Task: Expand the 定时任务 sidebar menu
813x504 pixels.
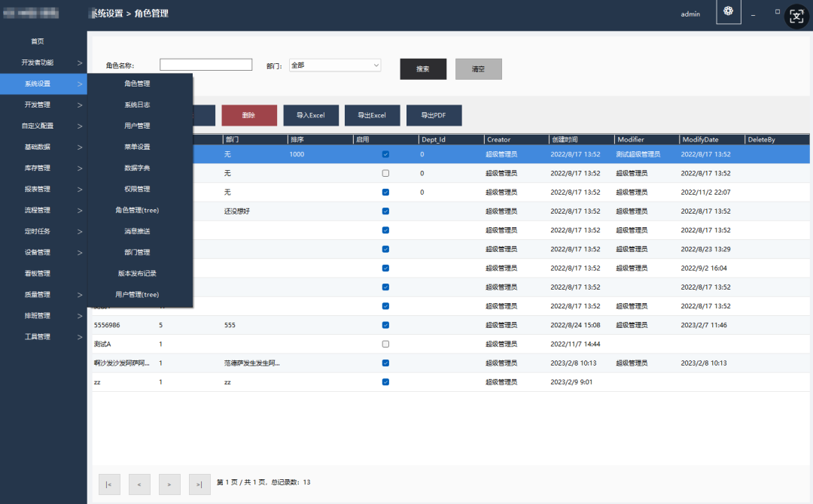Action: pyautogui.click(x=44, y=232)
